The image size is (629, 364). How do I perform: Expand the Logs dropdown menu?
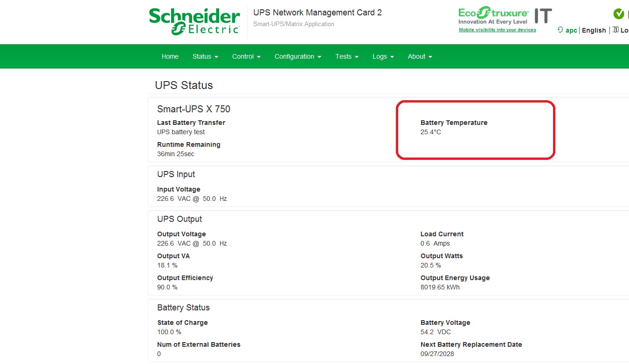tap(383, 56)
